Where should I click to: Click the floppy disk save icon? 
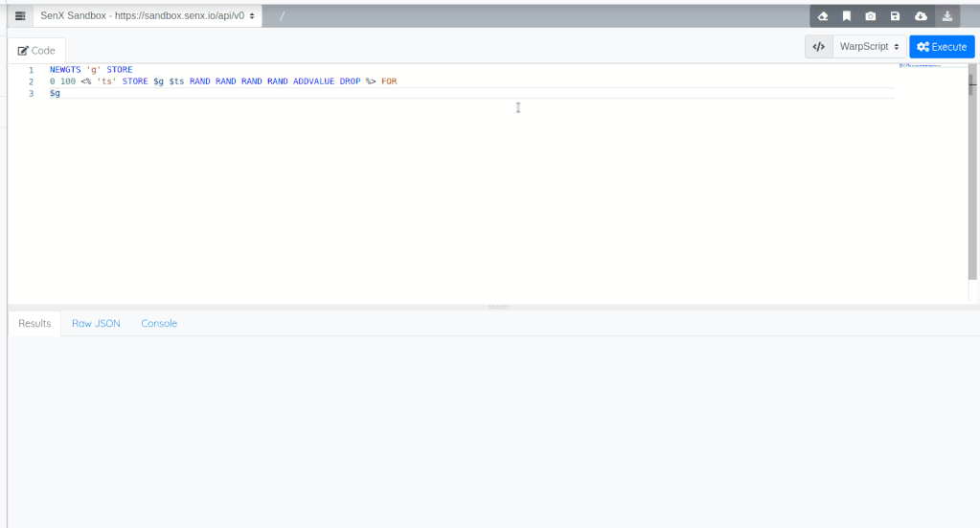coord(895,16)
